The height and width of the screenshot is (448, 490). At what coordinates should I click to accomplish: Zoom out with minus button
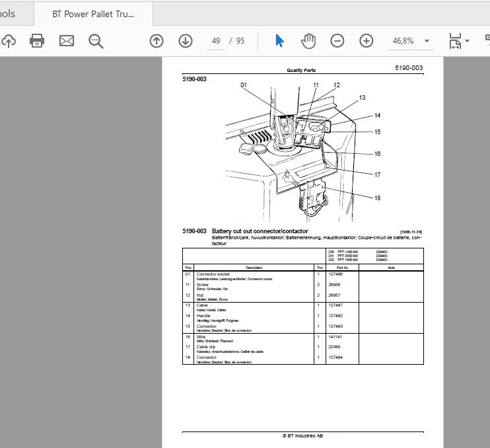[337, 41]
